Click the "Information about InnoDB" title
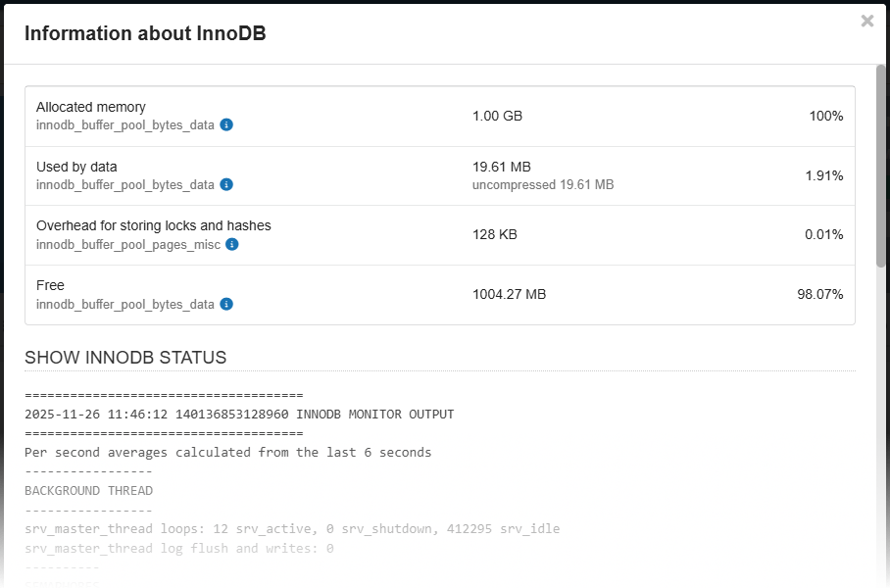 145,33
